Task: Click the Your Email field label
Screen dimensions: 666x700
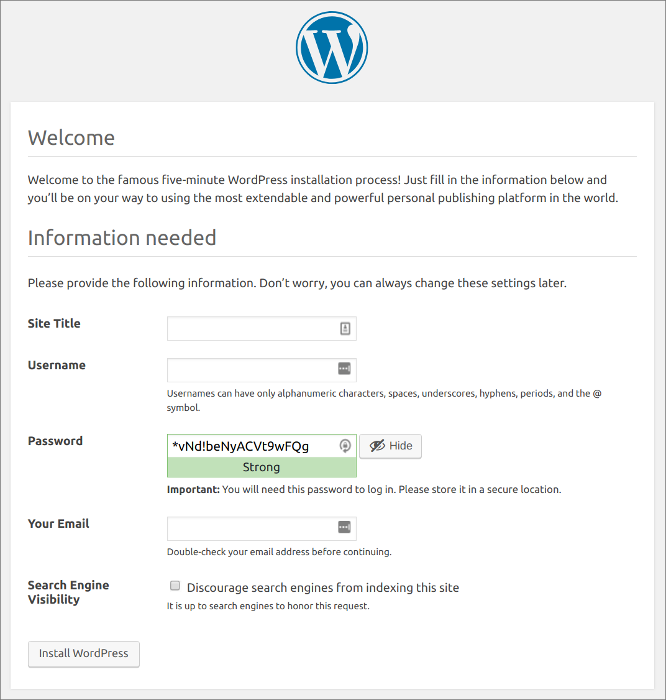Action: click(x=58, y=524)
